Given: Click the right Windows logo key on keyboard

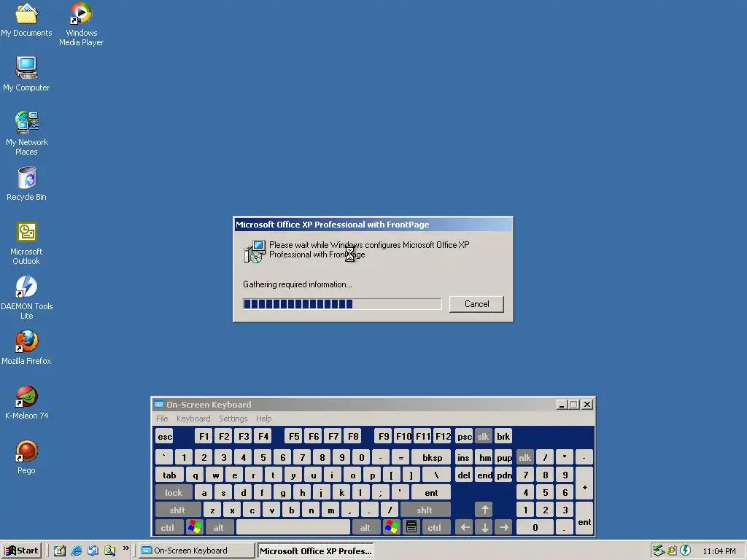Looking at the screenshot, I should (x=392, y=527).
